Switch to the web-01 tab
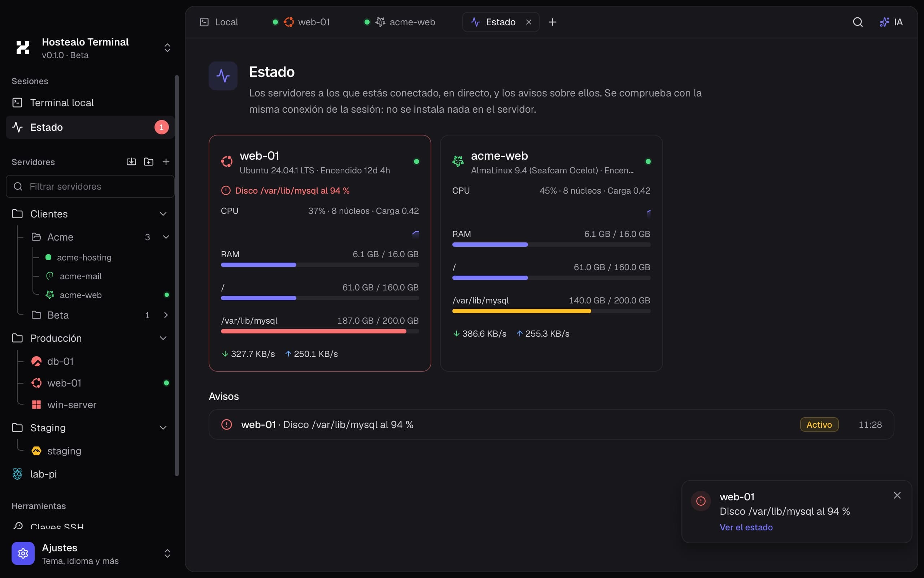Image resolution: width=924 pixels, height=578 pixels. click(x=301, y=22)
